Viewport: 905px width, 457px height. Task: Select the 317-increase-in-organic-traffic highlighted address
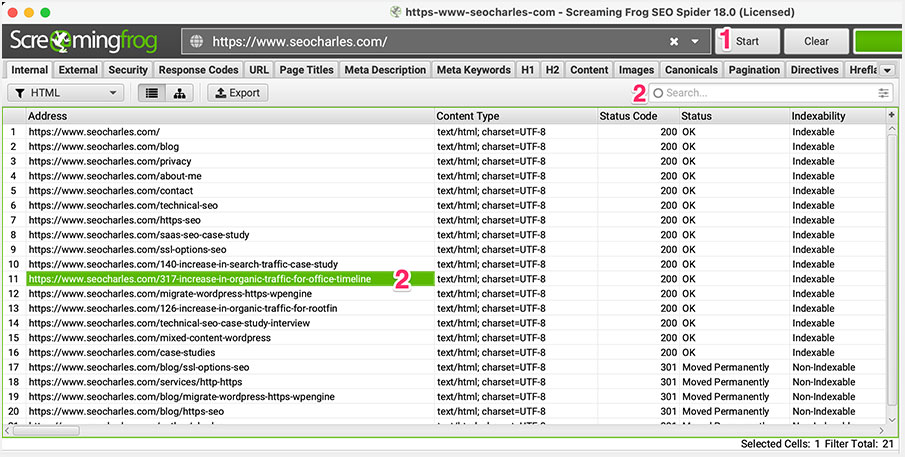coord(230,279)
